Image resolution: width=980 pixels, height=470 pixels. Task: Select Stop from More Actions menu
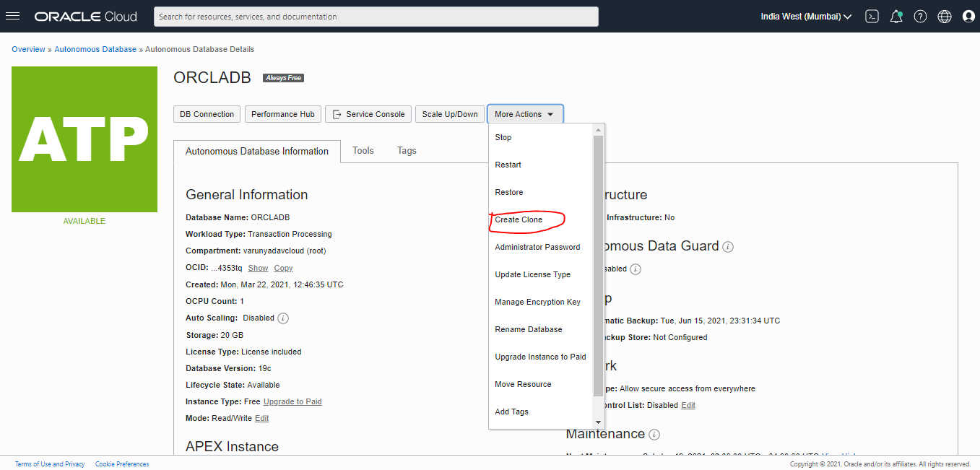(541, 137)
